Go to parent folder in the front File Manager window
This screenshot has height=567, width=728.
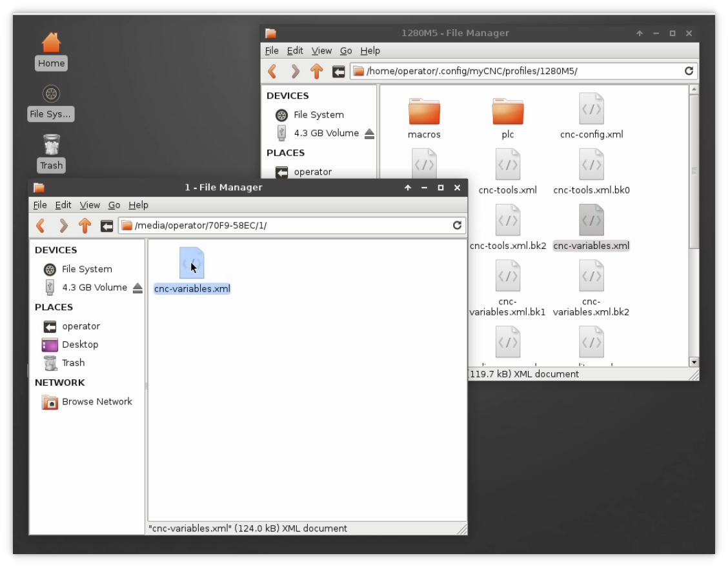(85, 225)
